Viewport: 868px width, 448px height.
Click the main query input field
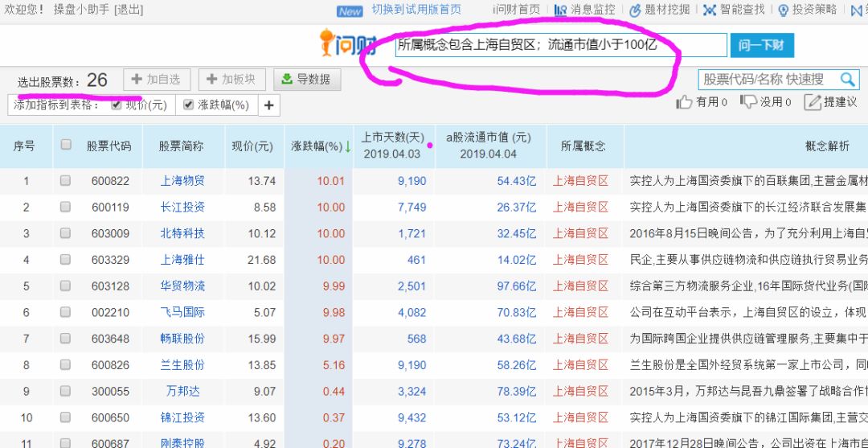(x=560, y=45)
